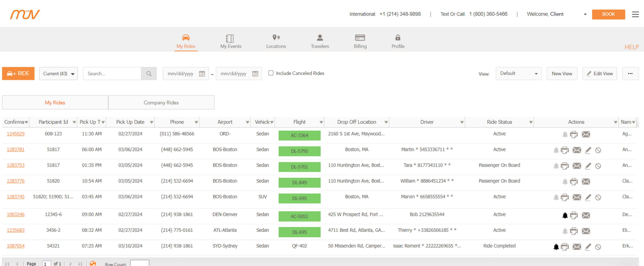Open Drop Off Location column filter arrow
Viewport: 644px width, 266px height.
click(386, 122)
